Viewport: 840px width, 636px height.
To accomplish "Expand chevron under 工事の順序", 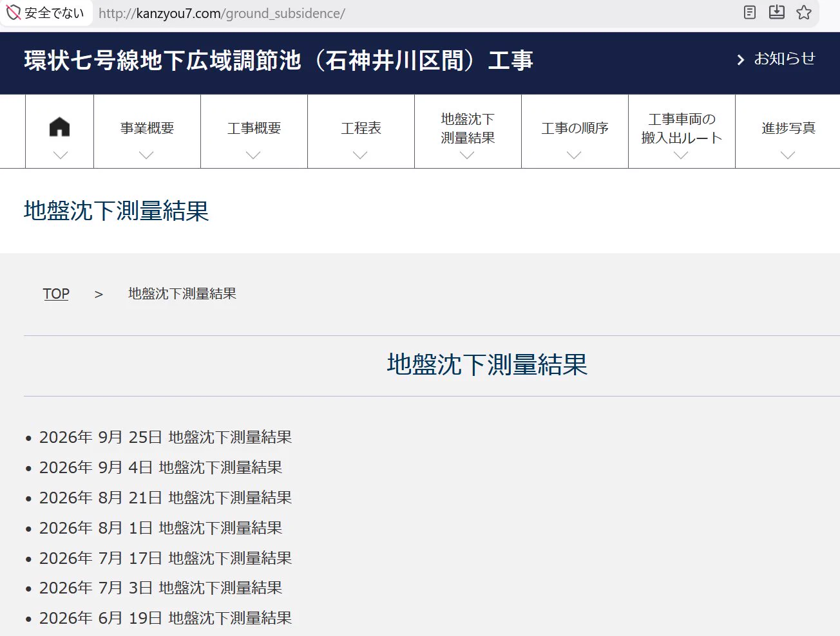I will 574,155.
